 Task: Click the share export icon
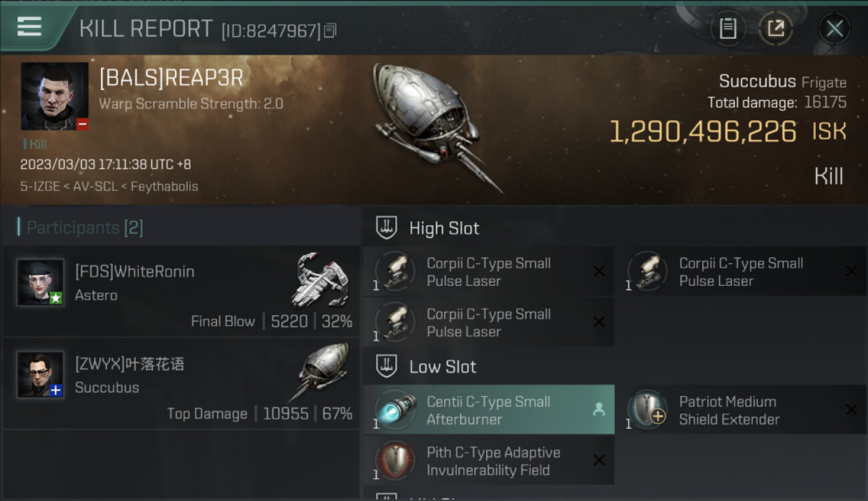[775, 28]
